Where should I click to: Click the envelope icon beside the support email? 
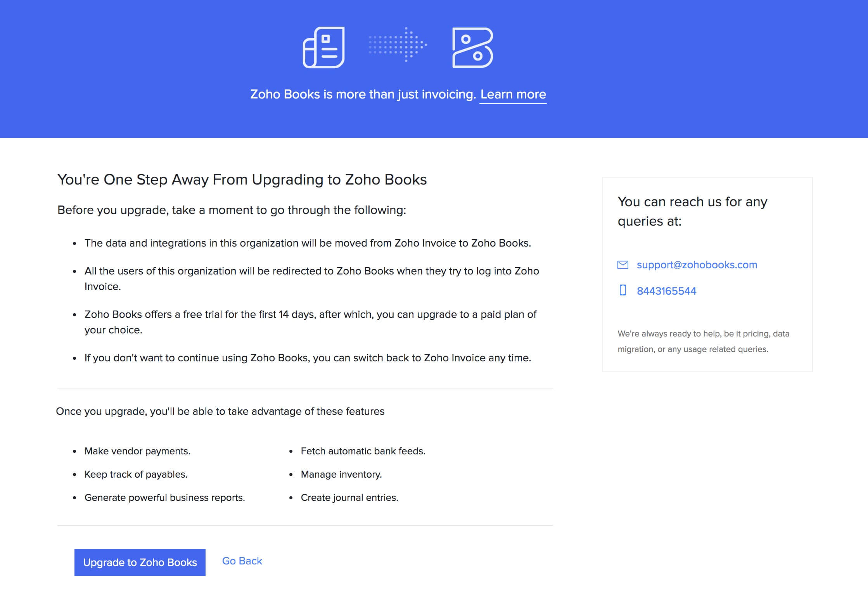pyautogui.click(x=623, y=265)
